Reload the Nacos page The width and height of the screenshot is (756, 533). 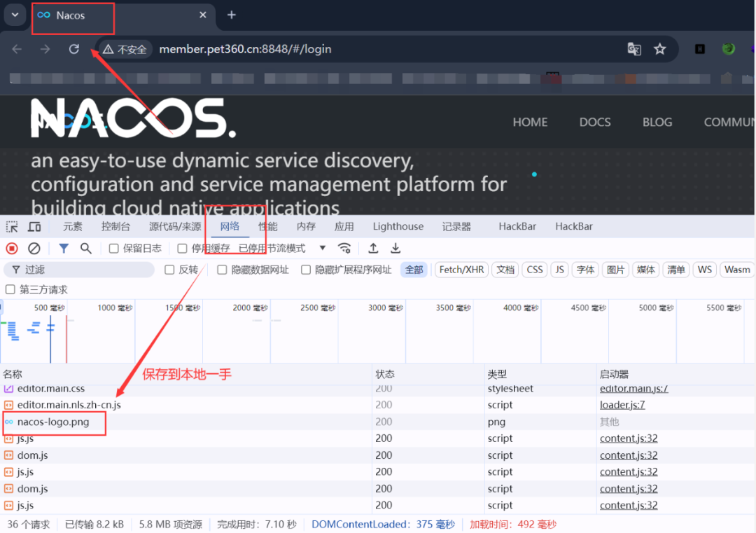tap(73, 49)
